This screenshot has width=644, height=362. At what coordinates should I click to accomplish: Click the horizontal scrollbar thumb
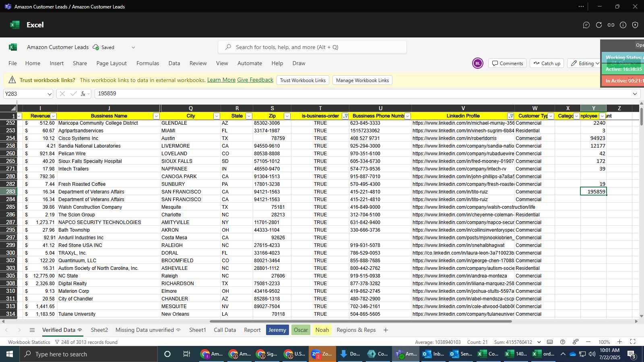(361, 321)
